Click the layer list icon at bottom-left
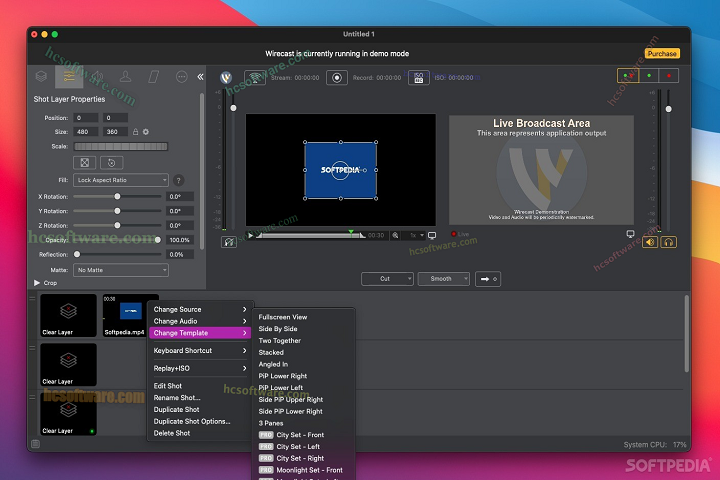Screen dimensions: 720x480 (35, 444)
